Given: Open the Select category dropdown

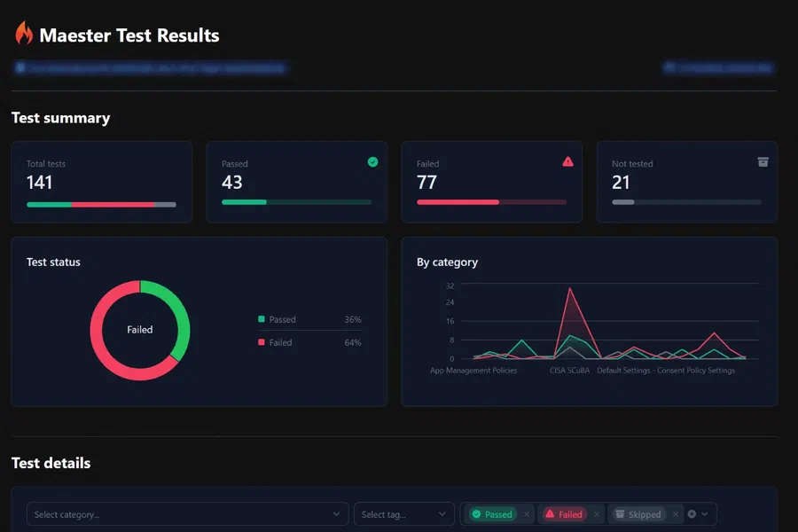Looking at the screenshot, I should tap(187, 514).
